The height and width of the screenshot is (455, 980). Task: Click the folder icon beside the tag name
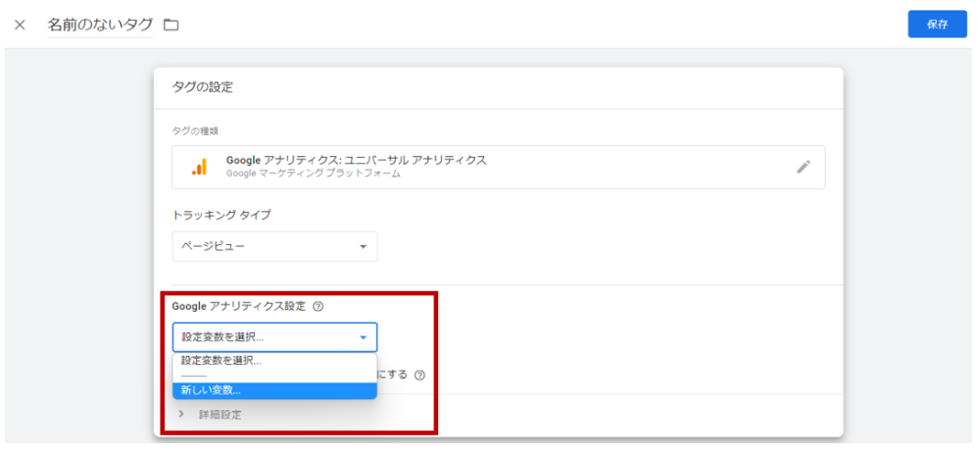tap(171, 25)
